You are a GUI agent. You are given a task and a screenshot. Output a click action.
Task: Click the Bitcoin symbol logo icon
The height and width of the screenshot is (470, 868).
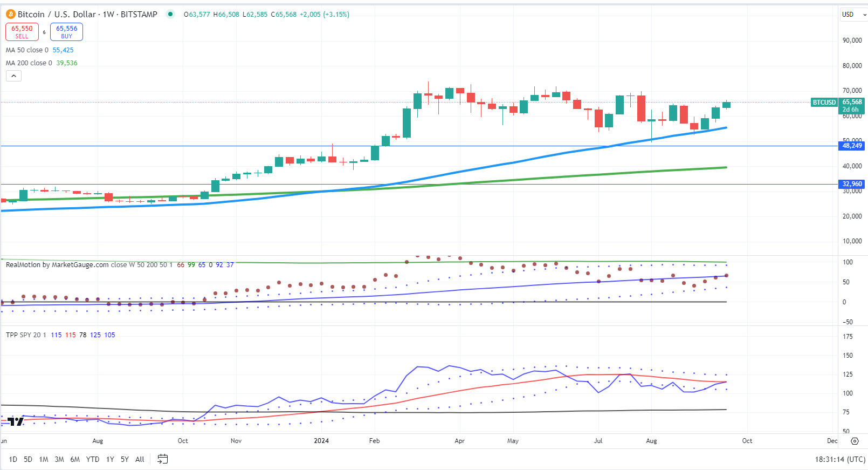pos(11,15)
